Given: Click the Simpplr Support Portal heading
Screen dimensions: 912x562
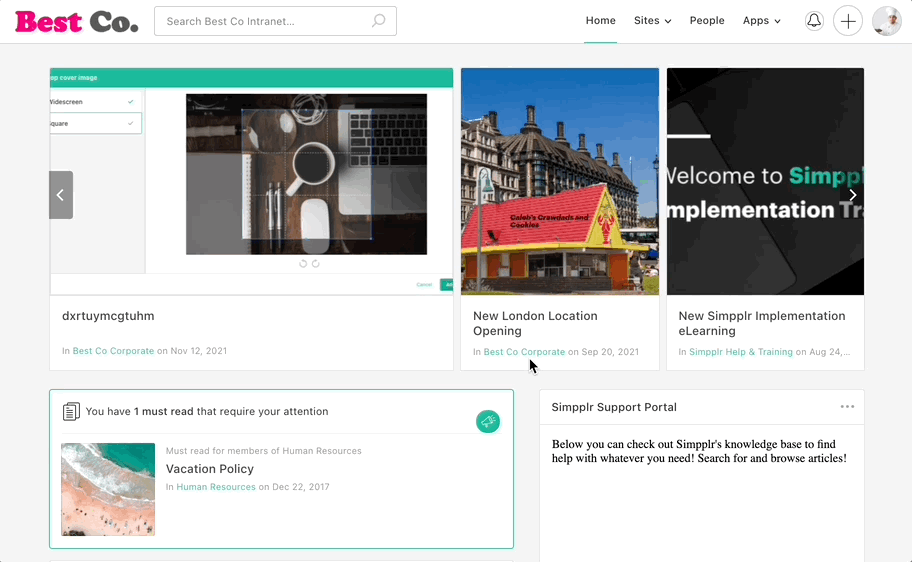Looking at the screenshot, I should point(614,407).
